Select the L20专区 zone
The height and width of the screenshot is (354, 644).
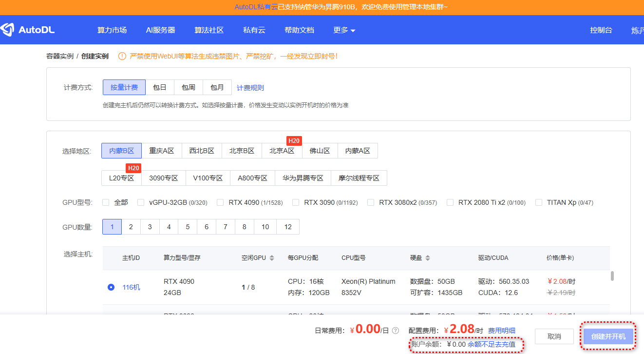[121, 178]
